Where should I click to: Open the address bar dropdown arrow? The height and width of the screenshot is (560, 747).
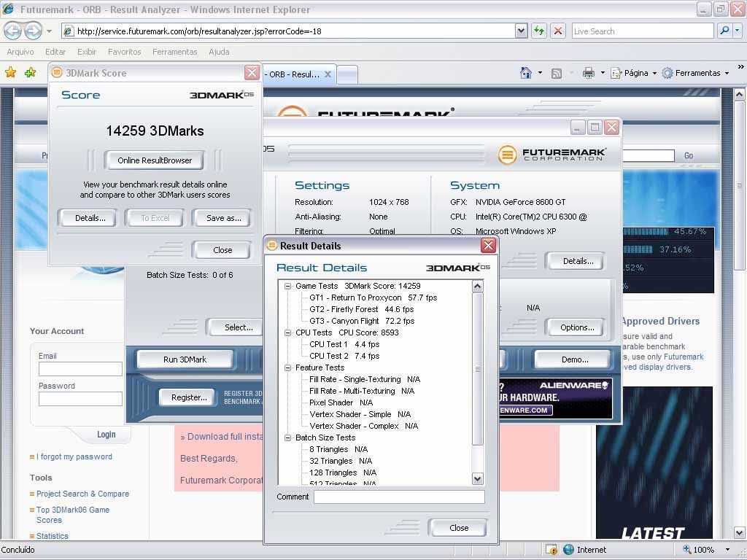coord(521,31)
